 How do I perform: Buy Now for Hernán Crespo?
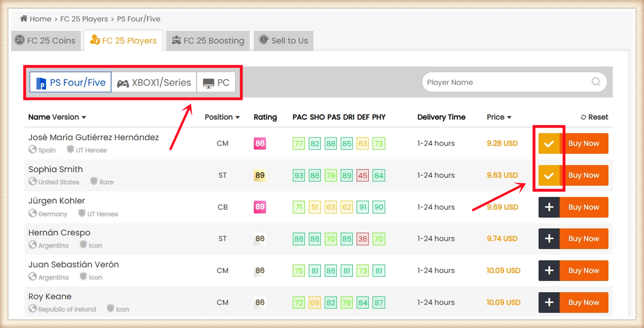tap(584, 239)
